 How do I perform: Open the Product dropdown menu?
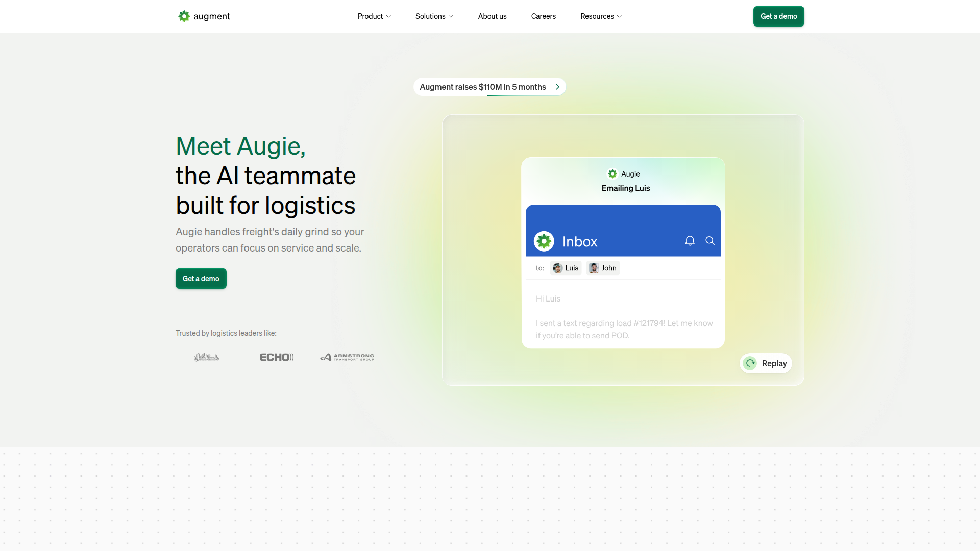[374, 16]
